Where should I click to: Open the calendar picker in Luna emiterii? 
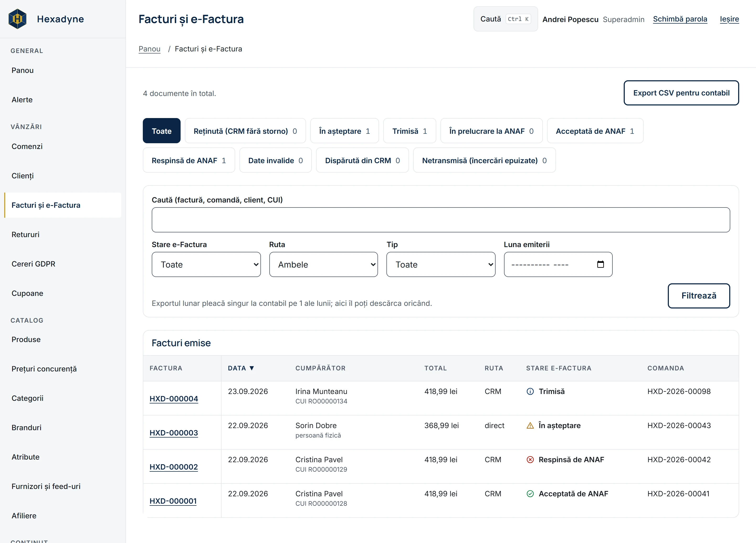pos(600,264)
